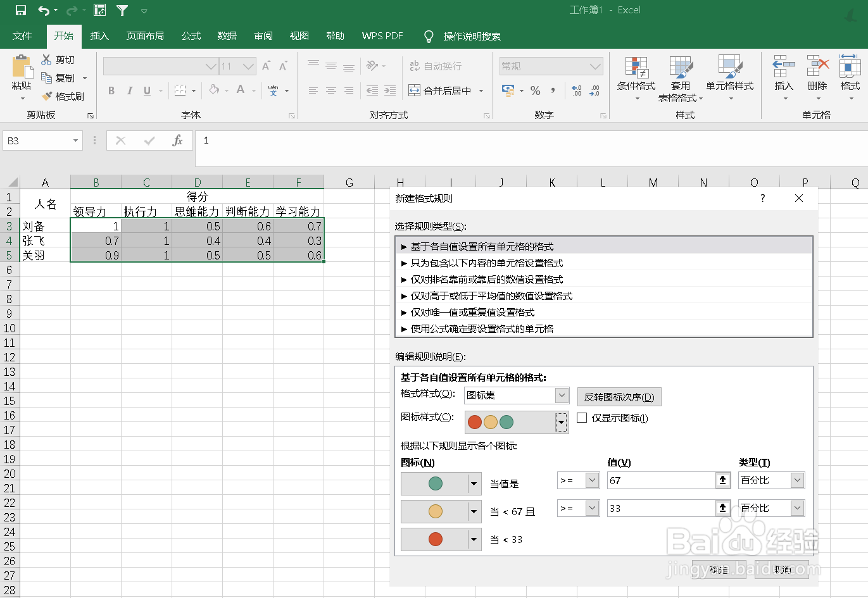Screen dimensions: 868x598
Task: Switch to the 公式 ribbon tab
Action: [x=191, y=36]
